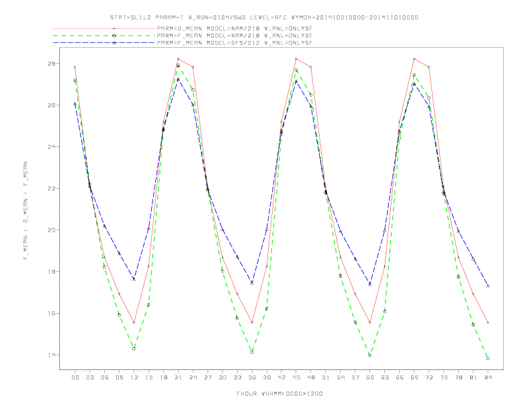Click y-axis tick label 26
This screenshot has height=411, width=532.
click(52, 105)
